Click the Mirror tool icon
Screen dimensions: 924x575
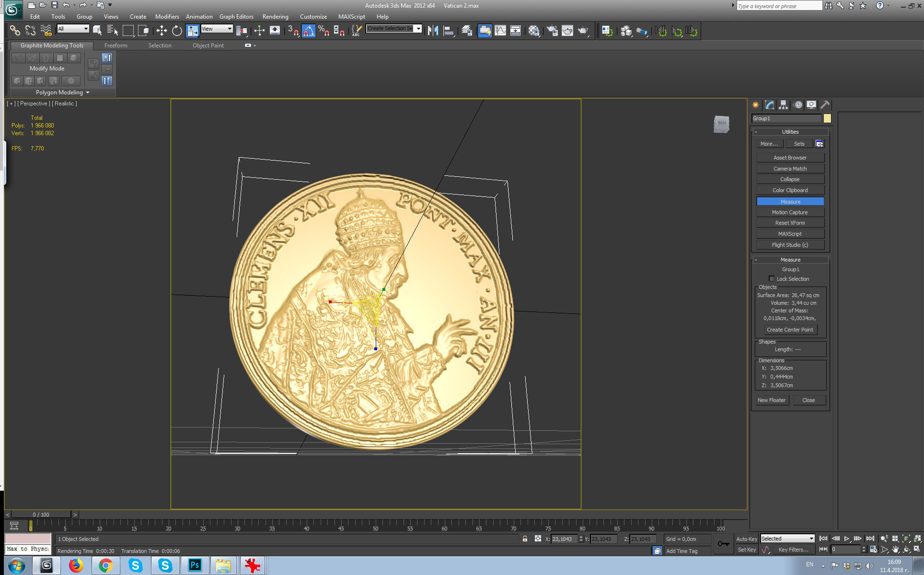click(x=433, y=31)
